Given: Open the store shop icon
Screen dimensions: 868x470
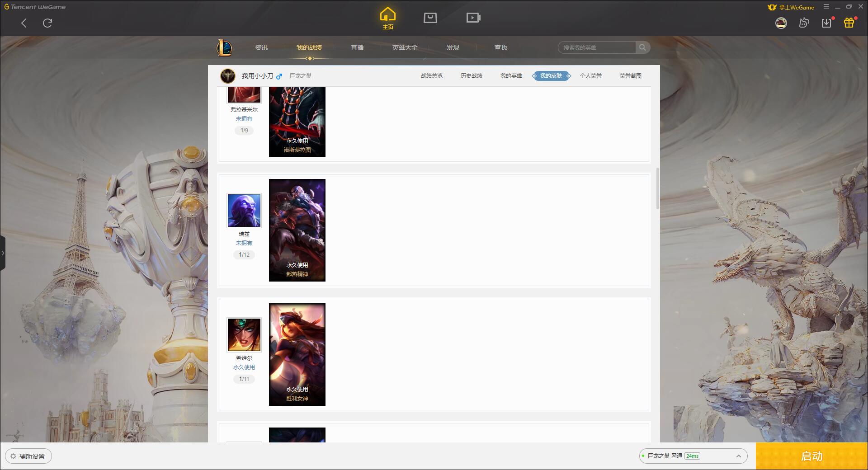Looking at the screenshot, I should 430,18.
